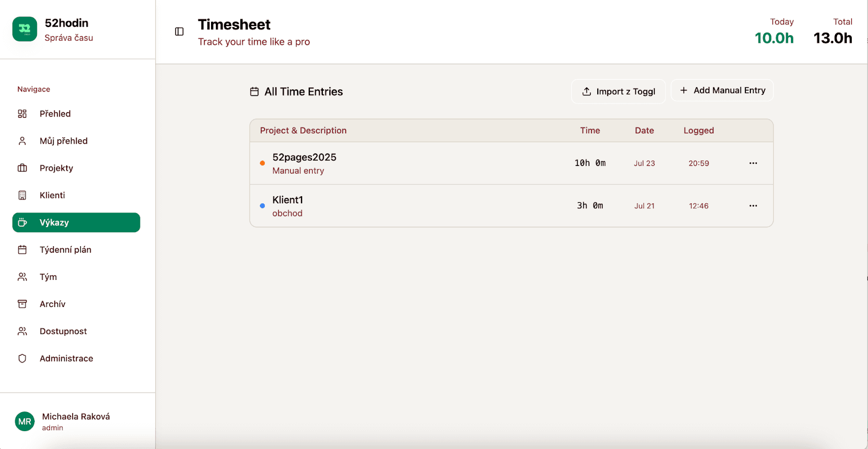
Task: Open options menu for 52pages2025 entry
Action: click(x=753, y=163)
